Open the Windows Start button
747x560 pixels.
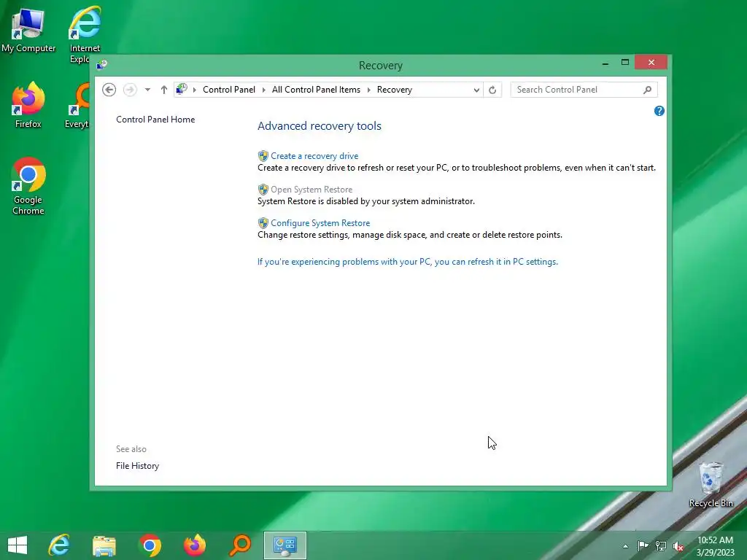click(x=18, y=545)
